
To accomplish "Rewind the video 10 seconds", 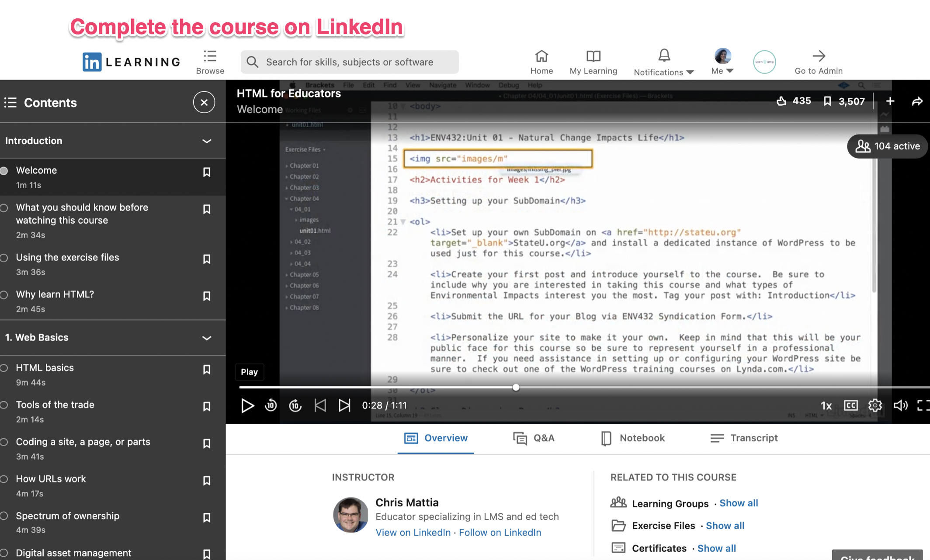I will pyautogui.click(x=271, y=406).
